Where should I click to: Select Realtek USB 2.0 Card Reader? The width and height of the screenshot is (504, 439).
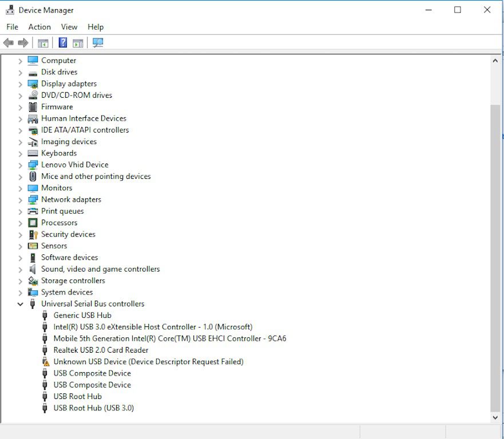click(101, 350)
